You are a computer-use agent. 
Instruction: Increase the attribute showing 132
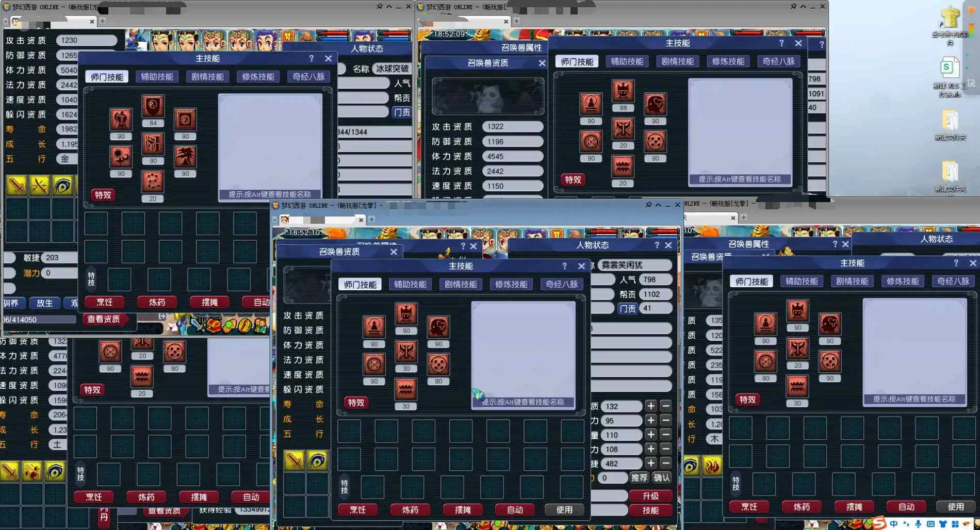(651, 406)
